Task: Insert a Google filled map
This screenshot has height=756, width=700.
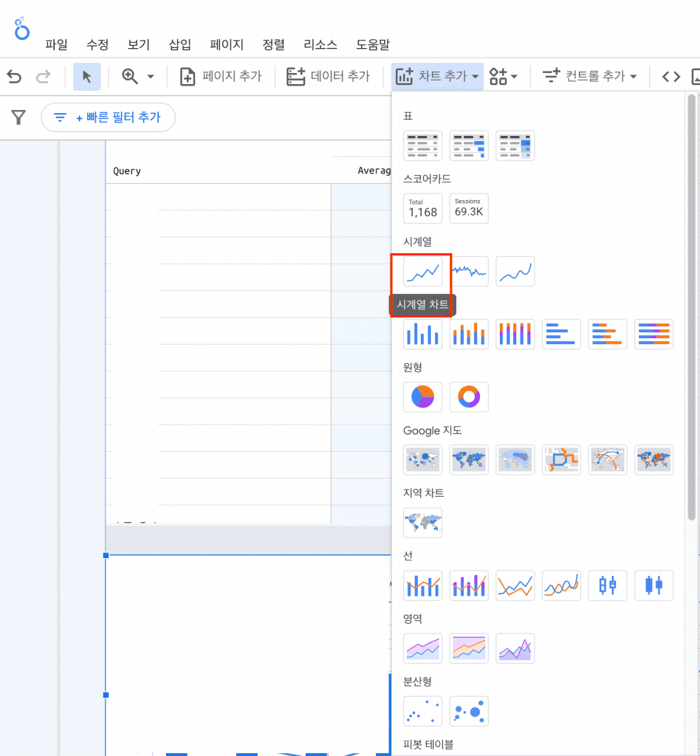Action: (x=469, y=460)
